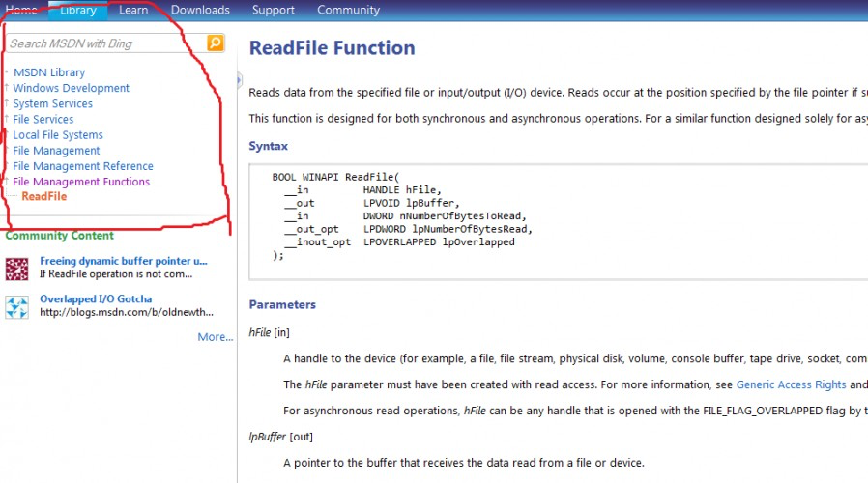
Task: Click the ReadFile Function page title
Action: pyautogui.click(x=333, y=48)
